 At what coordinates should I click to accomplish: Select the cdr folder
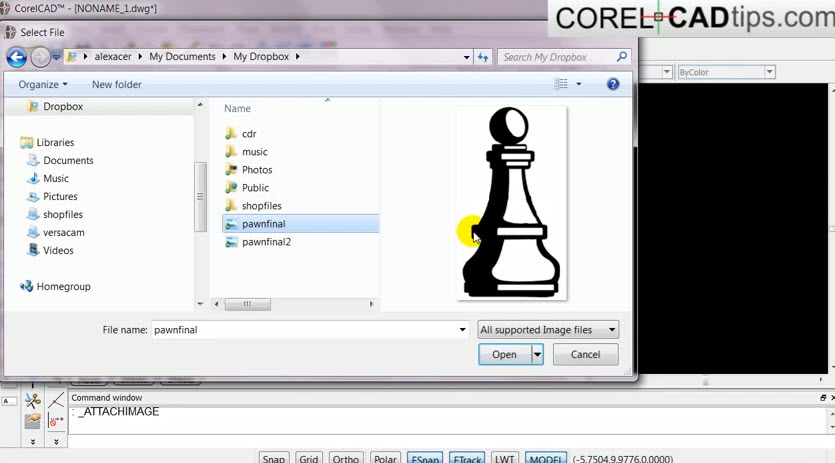pyautogui.click(x=249, y=134)
